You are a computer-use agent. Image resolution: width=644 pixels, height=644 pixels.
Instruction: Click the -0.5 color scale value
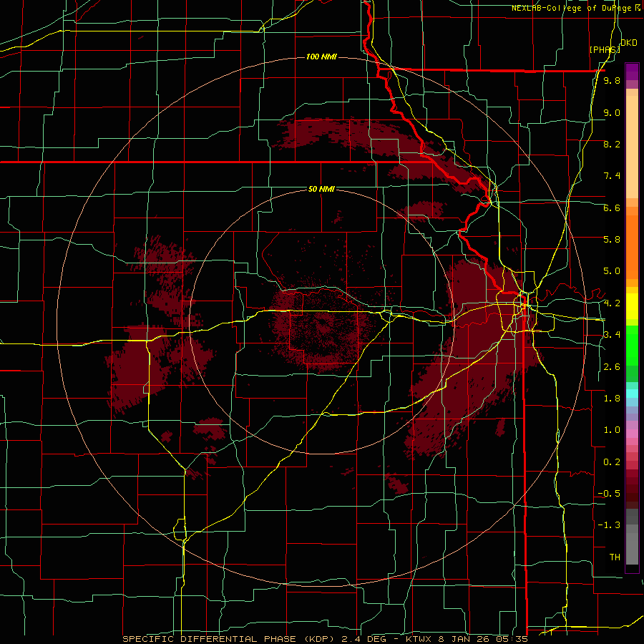609,493
